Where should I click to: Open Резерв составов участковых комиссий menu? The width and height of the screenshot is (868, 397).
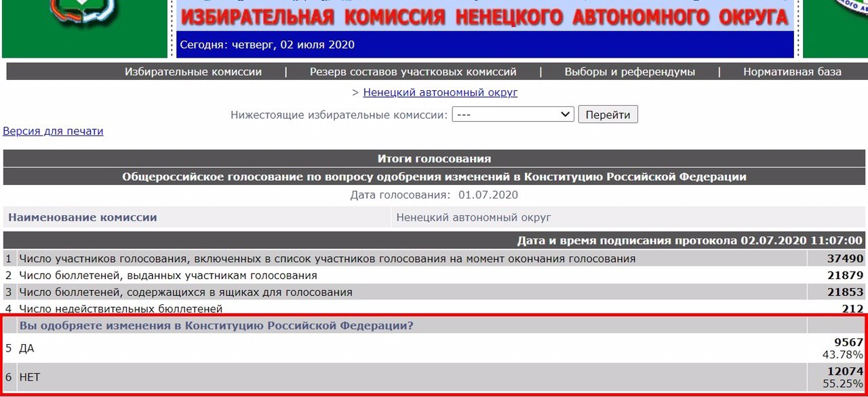tap(413, 72)
